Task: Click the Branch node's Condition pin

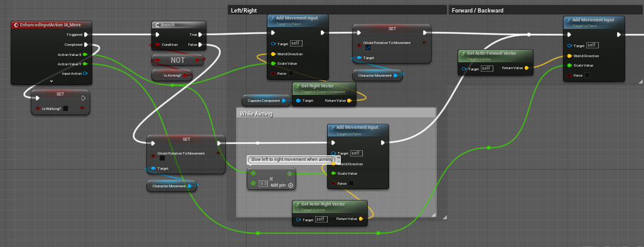Action: (x=158, y=45)
